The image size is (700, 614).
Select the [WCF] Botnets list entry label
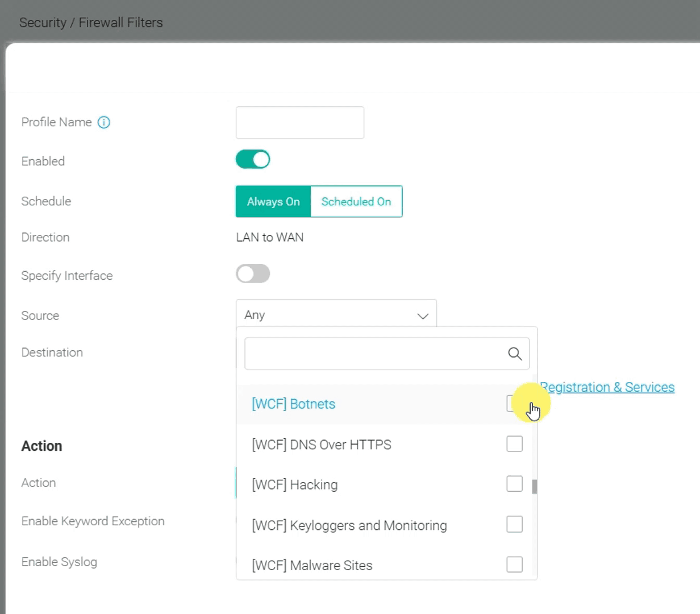[294, 404]
